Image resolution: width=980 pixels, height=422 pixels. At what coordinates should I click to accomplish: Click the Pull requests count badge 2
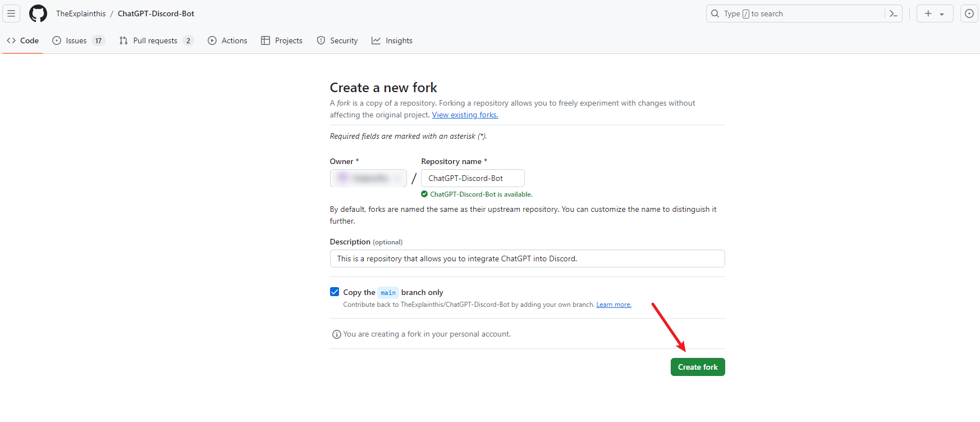click(188, 40)
